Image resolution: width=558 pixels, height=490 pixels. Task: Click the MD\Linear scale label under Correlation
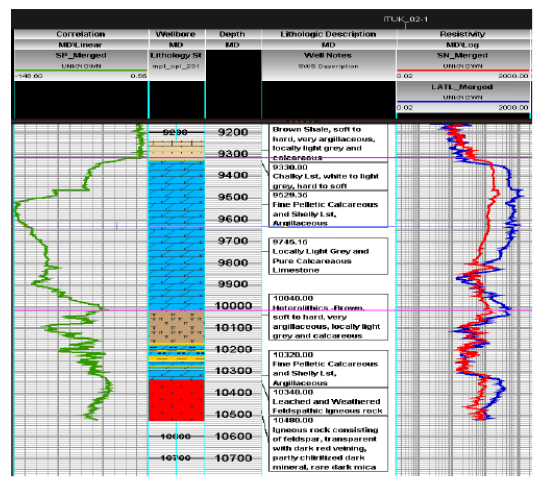[x=81, y=45]
